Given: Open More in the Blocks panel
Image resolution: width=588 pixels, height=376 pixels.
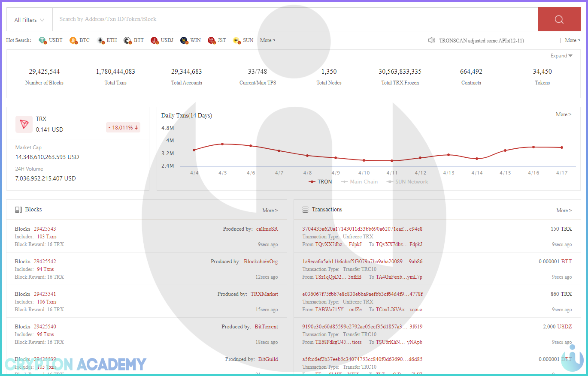Looking at the screenshot, I should (x=270, y=211).
